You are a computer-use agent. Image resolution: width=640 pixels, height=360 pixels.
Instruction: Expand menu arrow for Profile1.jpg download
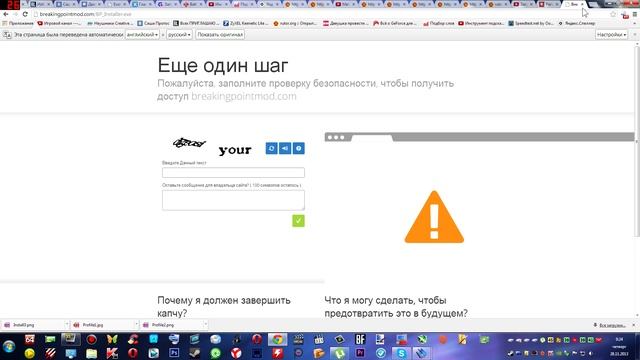(136, 325)
